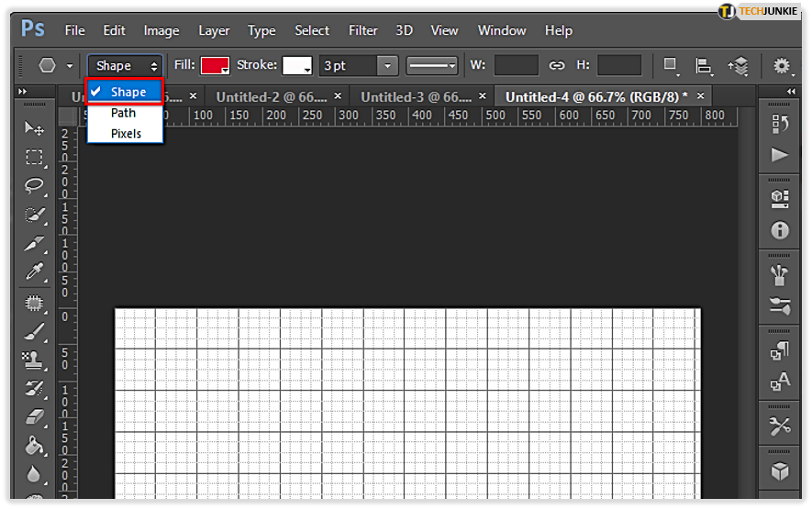Select the Move tool
The image size is (812, 509).
(x=34, y=127)
